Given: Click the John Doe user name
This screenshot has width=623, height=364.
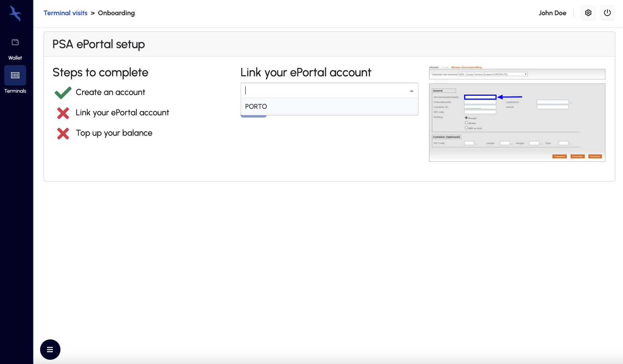Looking at the screenshot, I should 552,13.
